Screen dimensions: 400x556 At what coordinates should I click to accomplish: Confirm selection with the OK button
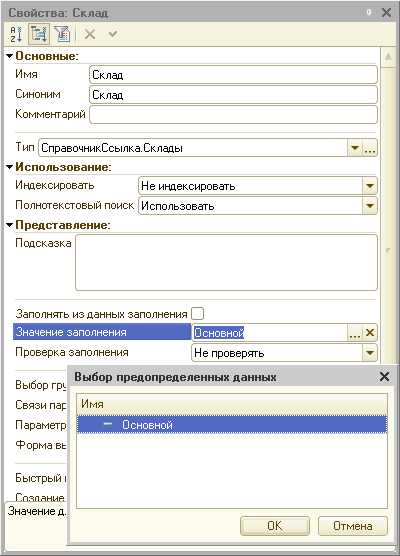point(275,526)
